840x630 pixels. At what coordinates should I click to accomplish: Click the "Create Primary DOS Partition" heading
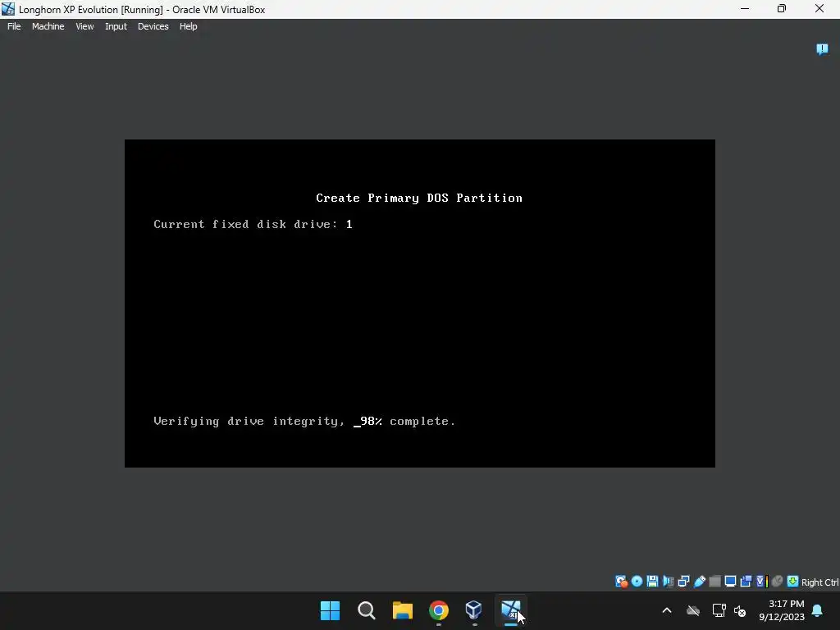click(x=419, y=198)
